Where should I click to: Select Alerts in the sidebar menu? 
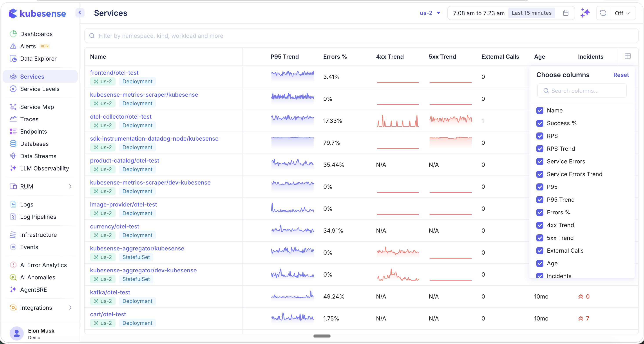[28, 46]
